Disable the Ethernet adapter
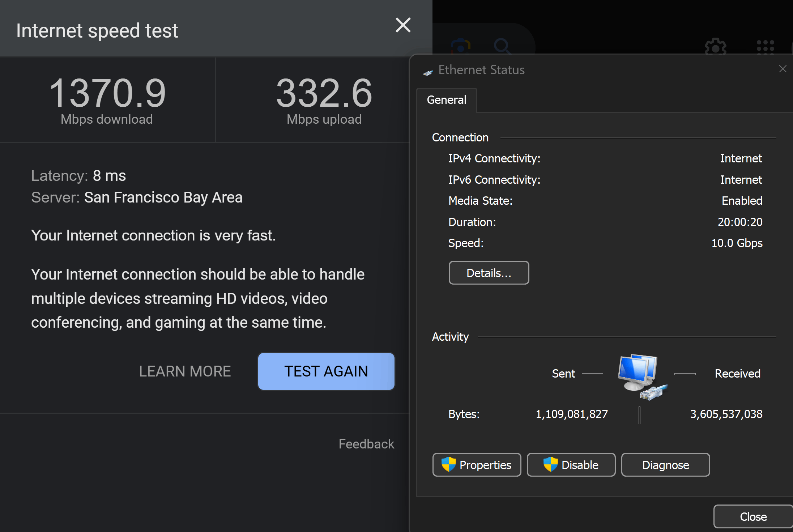This screenshot has height=532, width=793. (x=571, y=465)
